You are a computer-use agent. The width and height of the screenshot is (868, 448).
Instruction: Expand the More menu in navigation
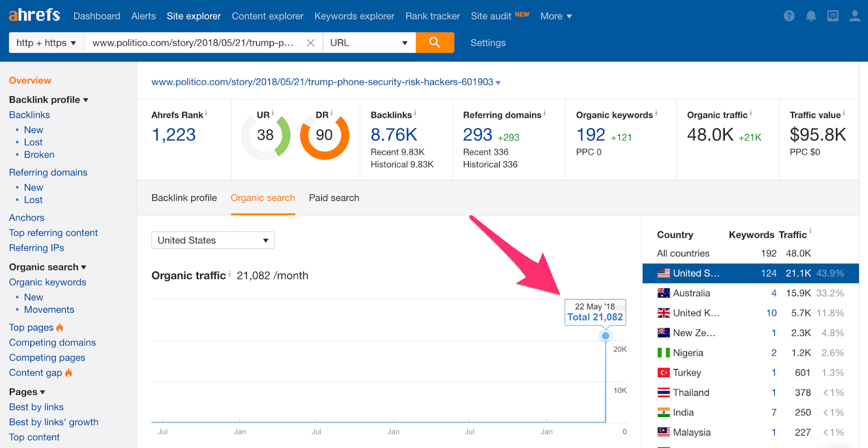[556, 16]
